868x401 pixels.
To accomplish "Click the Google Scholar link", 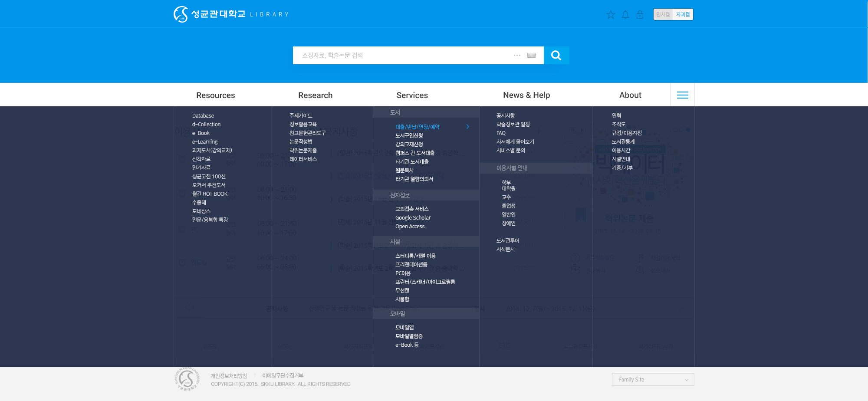I will [x=413, y=218].
